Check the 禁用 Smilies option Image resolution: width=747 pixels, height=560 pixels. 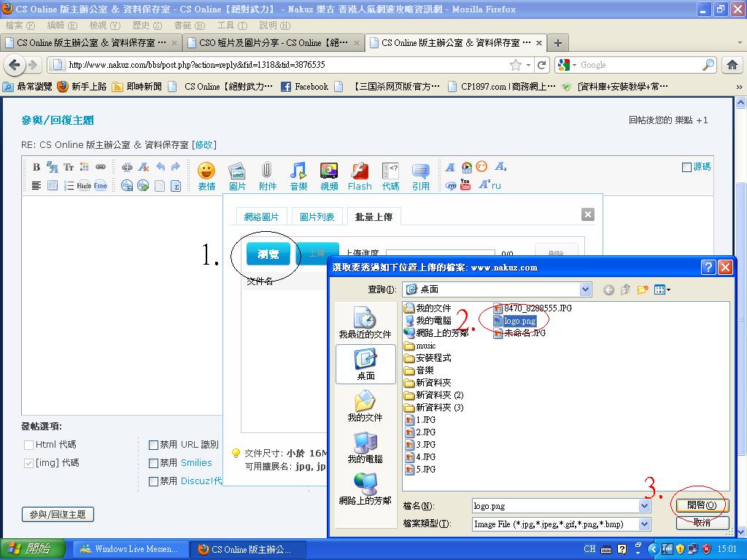(153, 463)
